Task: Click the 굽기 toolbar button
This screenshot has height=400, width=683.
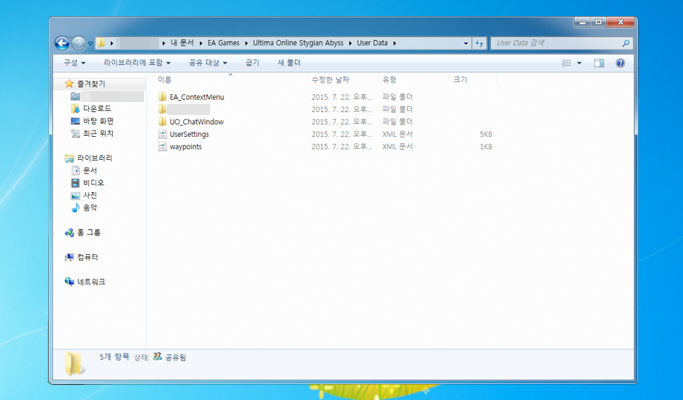Action: click(252, 63)
